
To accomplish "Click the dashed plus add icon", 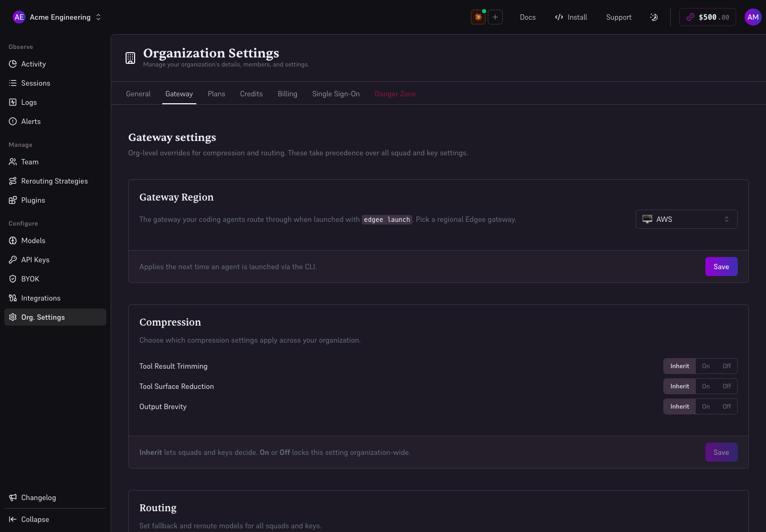I will 495,17.
